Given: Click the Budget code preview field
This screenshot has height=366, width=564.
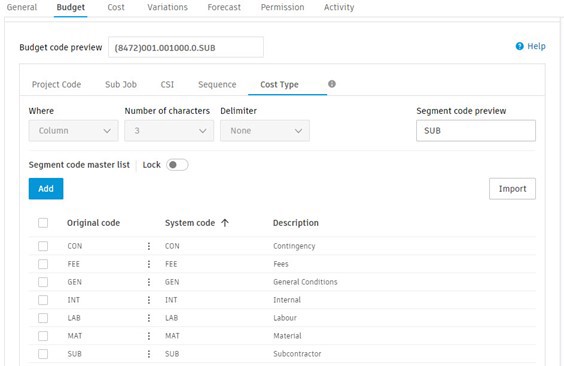Looking at the screenshot, I should pyautogui.click(x=186, y=47).
